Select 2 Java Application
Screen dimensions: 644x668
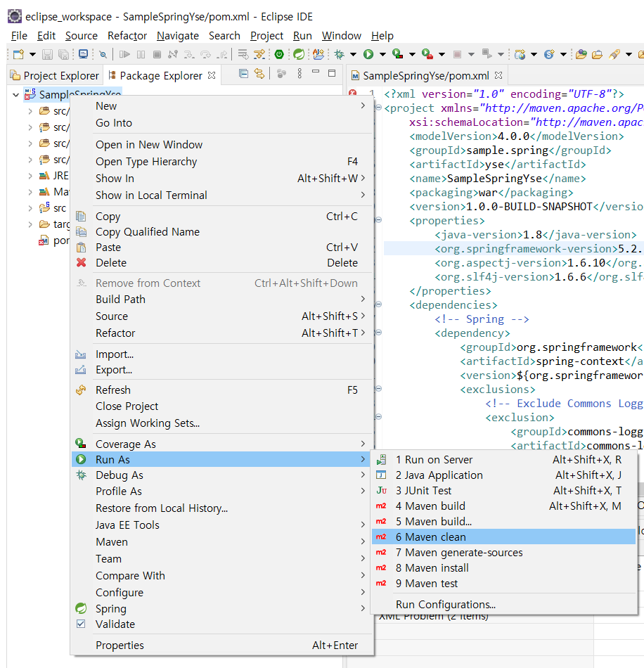click(x=504, y=475)
